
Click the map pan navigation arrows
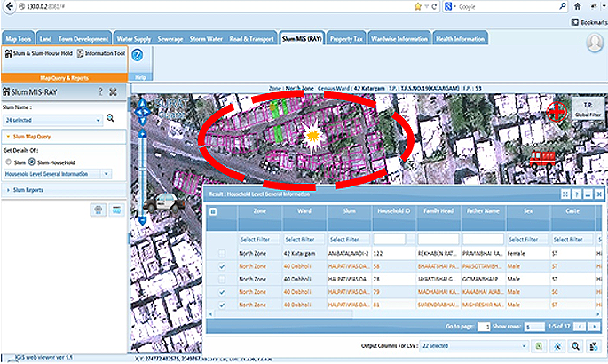[x=142, y=112]
